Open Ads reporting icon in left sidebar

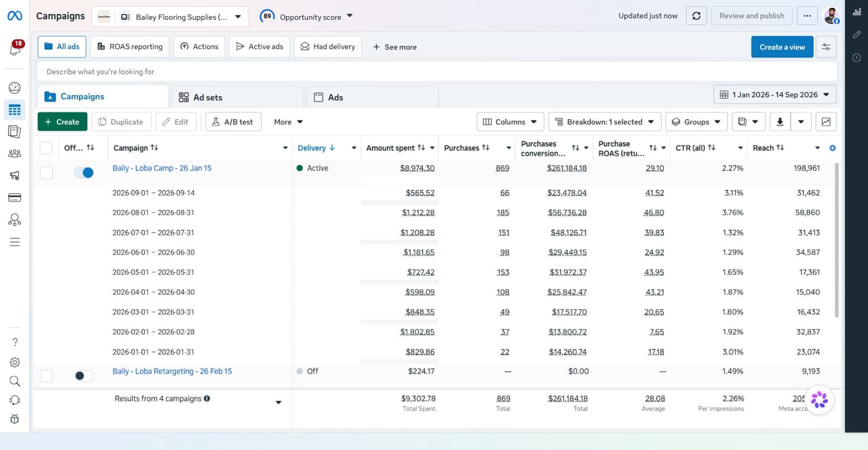click(15, 132)
